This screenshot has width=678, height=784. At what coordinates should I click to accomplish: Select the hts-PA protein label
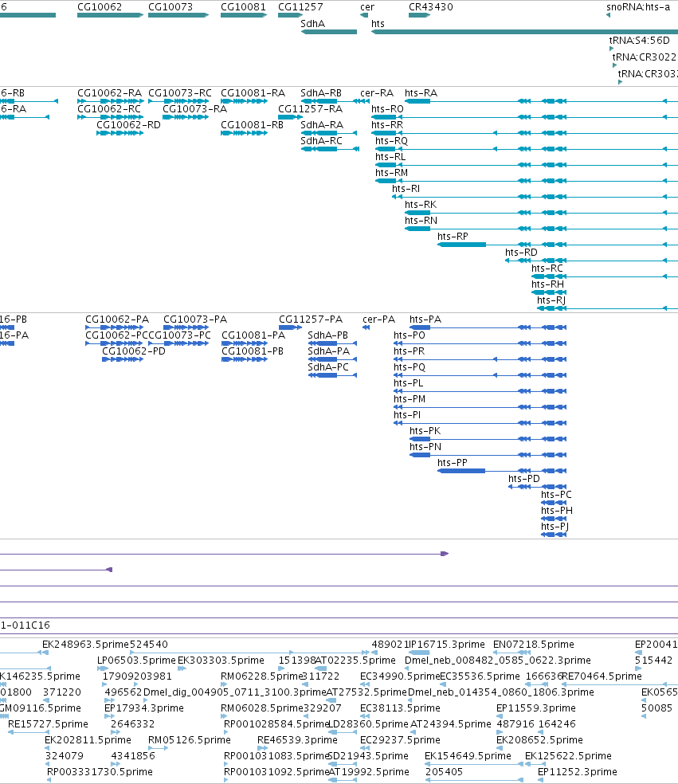pos(425,319)
